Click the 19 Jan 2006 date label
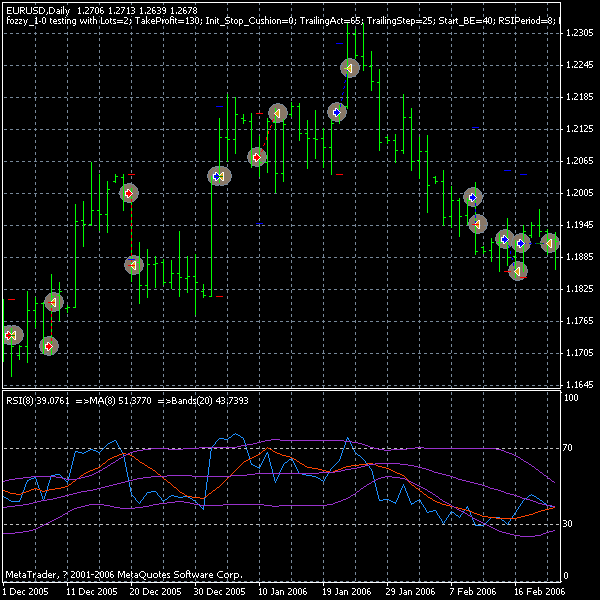 point(347,592)
